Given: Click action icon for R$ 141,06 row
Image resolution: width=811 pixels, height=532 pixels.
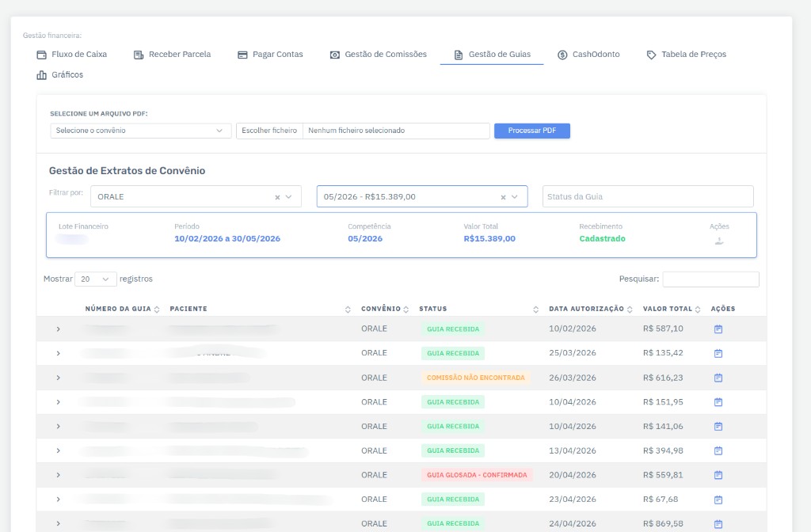Looking at the screenshot, I should (718, 427).
